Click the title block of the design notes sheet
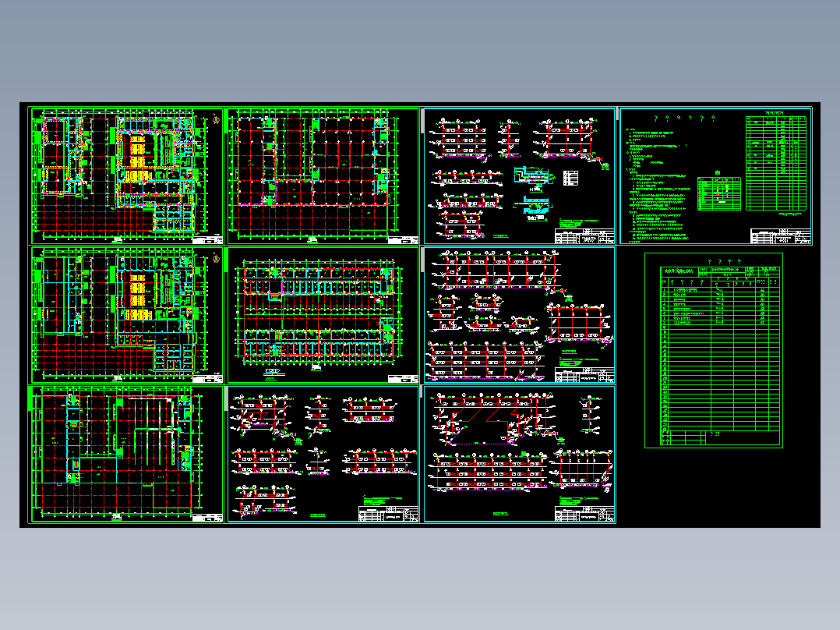The height and width of the screenshot is (630, 840). [x=781, y=236]
